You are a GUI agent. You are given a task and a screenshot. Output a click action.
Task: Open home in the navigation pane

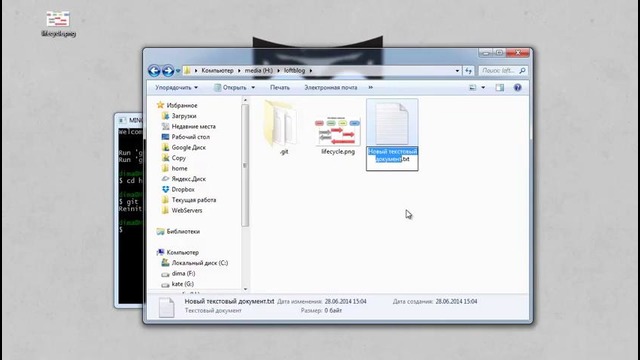[179, 168]
